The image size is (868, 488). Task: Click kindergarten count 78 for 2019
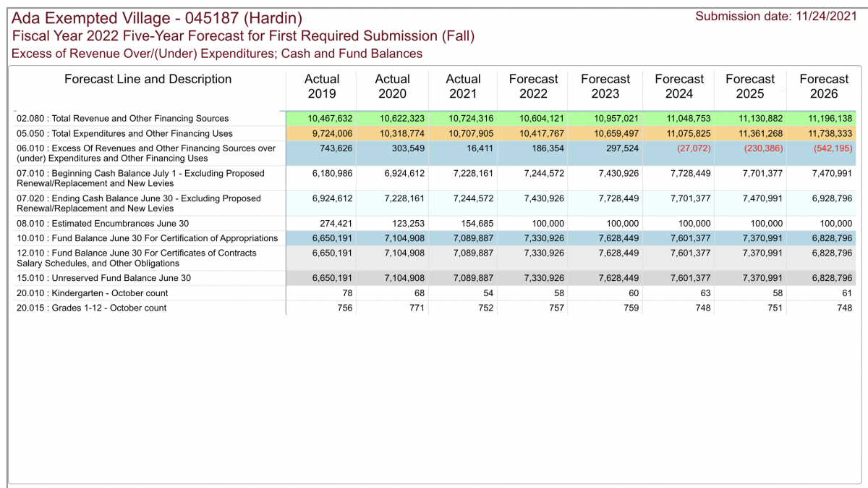[x=346, y=293]
